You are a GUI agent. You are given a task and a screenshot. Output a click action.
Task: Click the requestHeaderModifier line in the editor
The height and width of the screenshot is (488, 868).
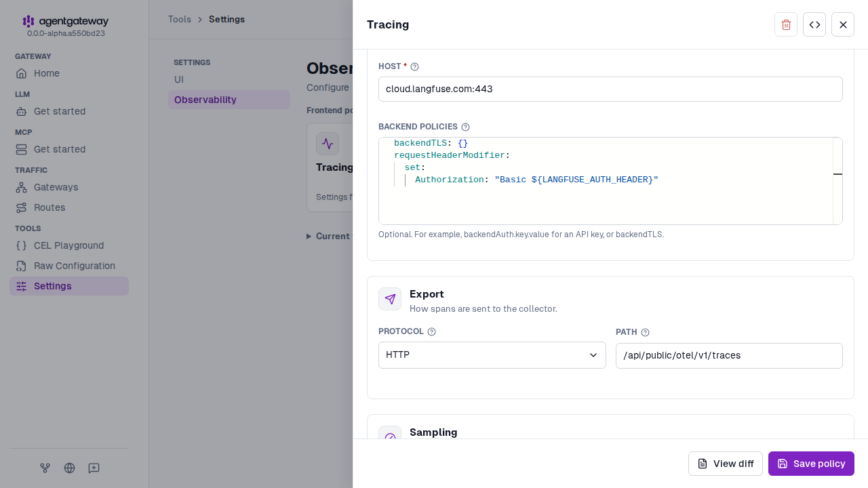[x=452, y=155]
